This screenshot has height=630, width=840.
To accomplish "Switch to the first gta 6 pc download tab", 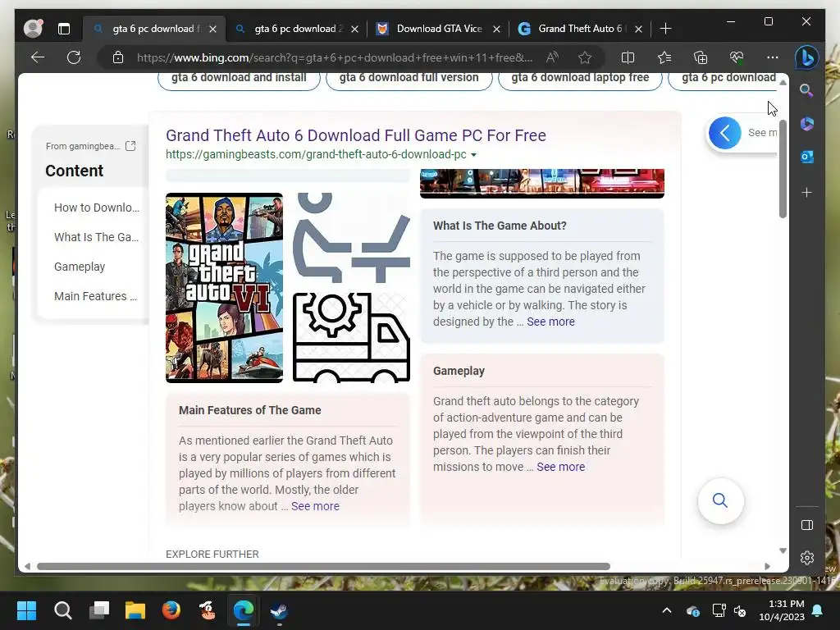I will click(154, 29).
